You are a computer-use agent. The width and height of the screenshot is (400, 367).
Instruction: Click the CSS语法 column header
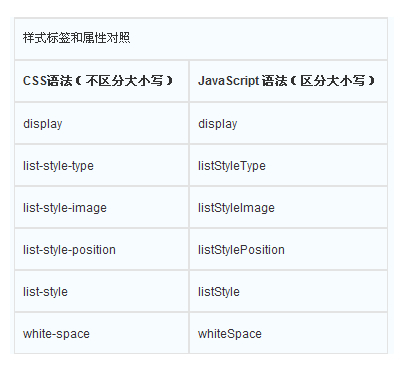[x=102, y=81]
